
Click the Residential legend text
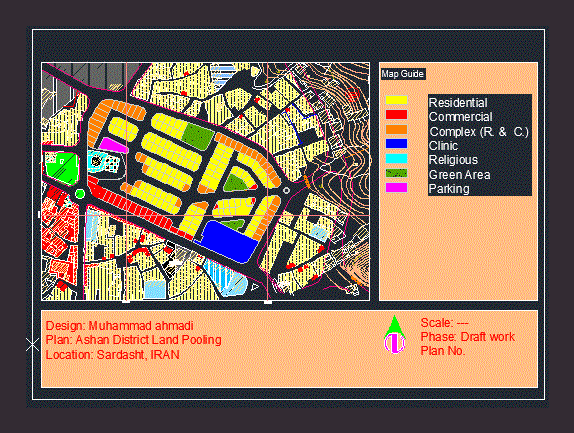(458, 102)
